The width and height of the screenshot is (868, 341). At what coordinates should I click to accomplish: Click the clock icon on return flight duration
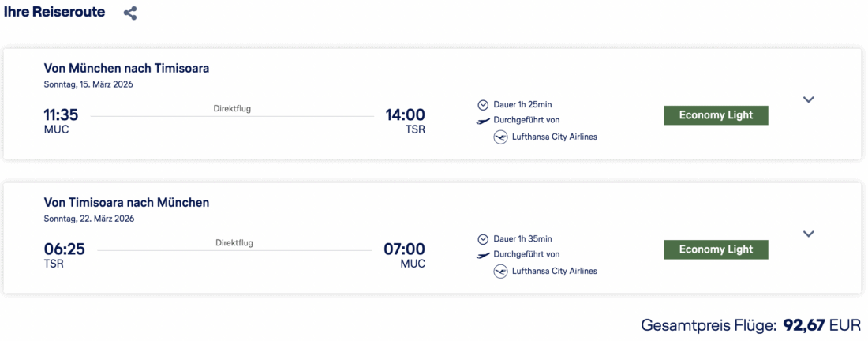[x=483, y=238]
